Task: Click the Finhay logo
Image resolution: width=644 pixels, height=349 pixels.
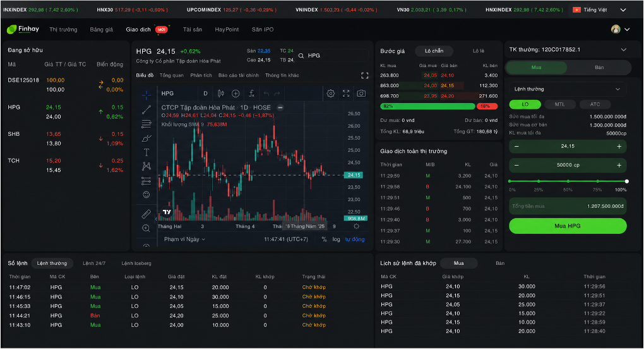Action: tap(23, 29)
